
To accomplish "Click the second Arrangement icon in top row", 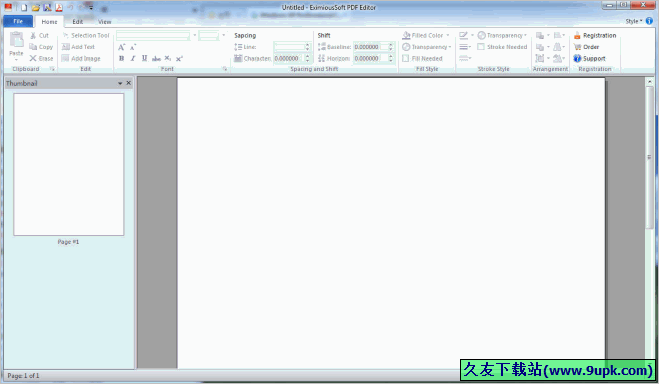I will pyautogui.click(x=559, y=36).
